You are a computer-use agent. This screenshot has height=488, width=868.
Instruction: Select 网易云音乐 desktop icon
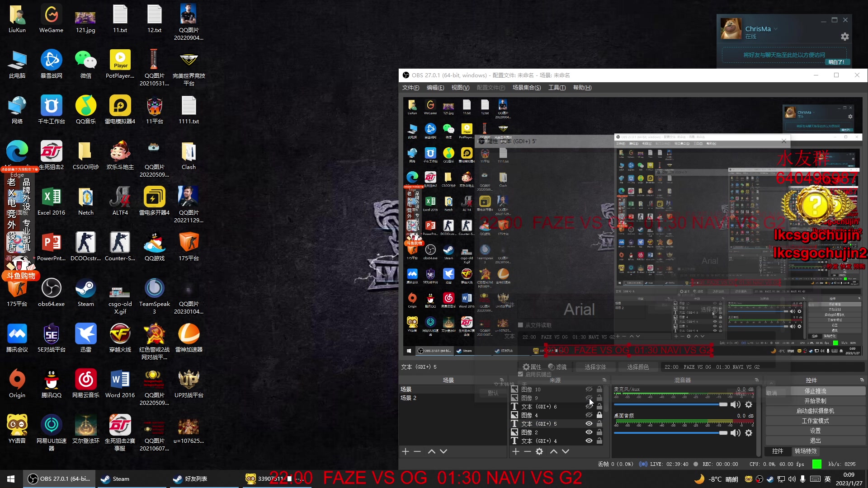[x=85, y=384]
